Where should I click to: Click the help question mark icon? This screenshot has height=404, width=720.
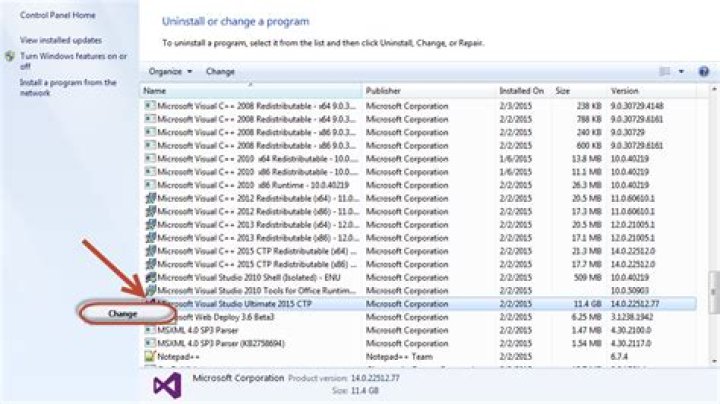tap(703, 72)
